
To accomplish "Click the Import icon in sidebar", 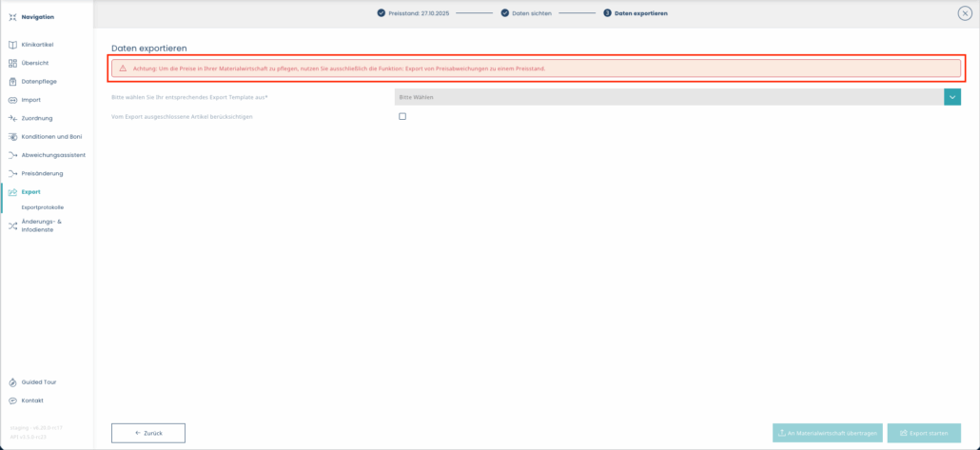I will tap(12, 100).
